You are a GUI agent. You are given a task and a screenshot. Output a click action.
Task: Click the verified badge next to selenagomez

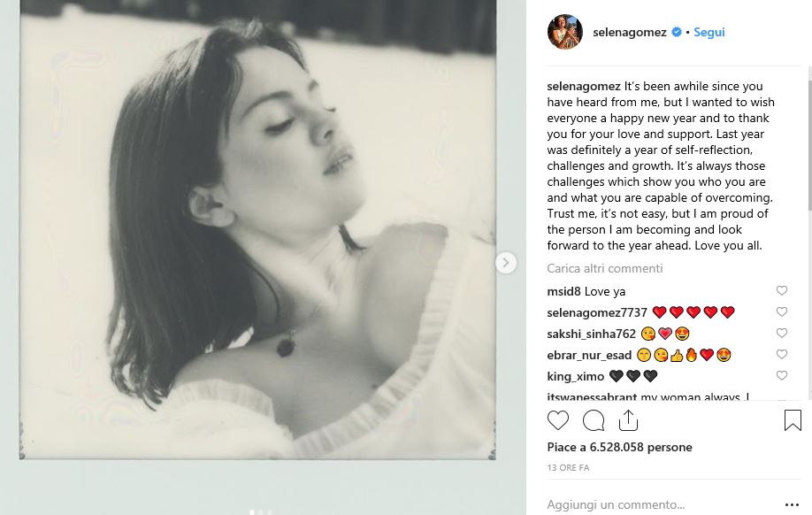[677, 32]
